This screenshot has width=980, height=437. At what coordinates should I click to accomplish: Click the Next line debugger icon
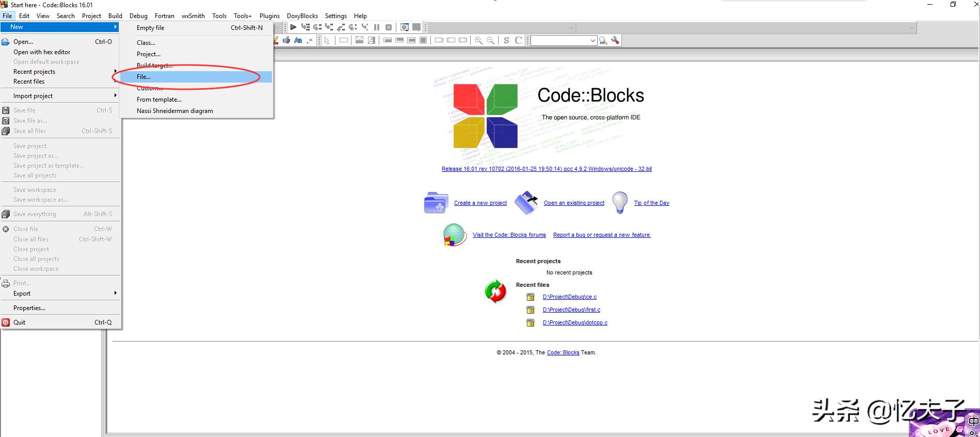coord(317,27)
